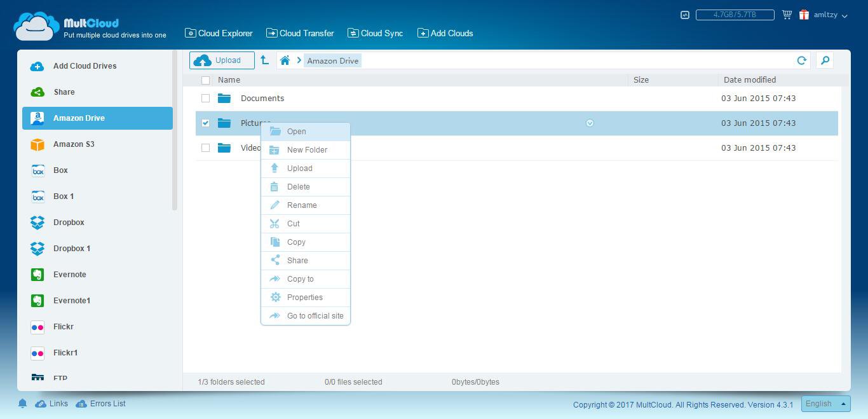Click the traffic monitor icon beside storage bar
The height and width of the screenshot is (419, 868).
[684, 15]
